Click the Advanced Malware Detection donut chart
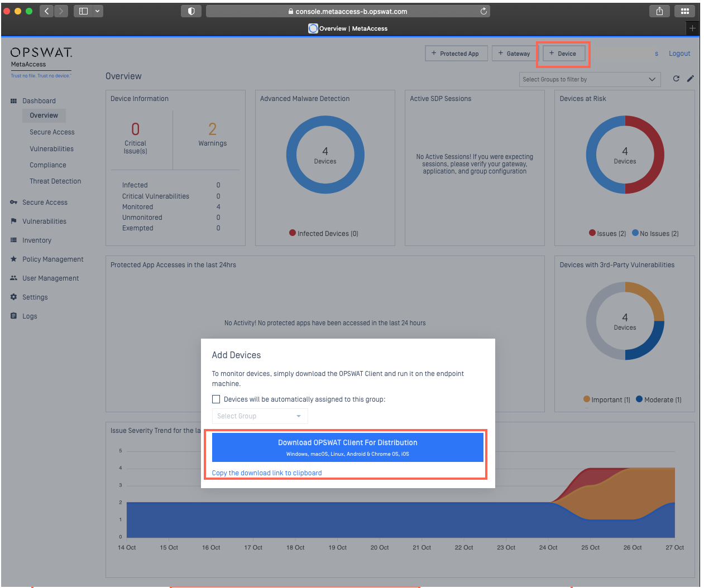The image size is (704, 588). [x=325, y=155]
